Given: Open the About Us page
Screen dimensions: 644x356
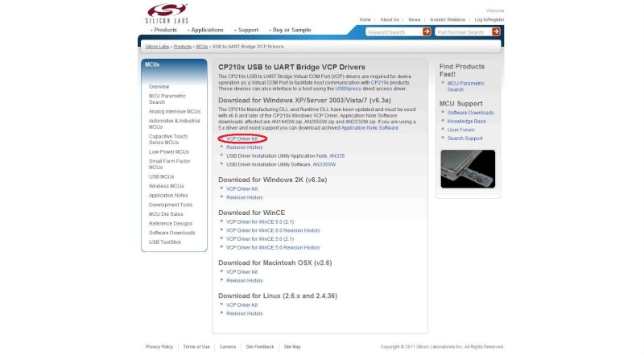Looking at the screenshot, I should tap(390, 19).
